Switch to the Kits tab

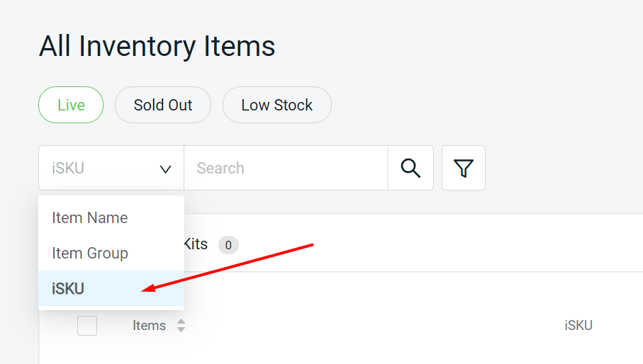click(x=196, y=244)
